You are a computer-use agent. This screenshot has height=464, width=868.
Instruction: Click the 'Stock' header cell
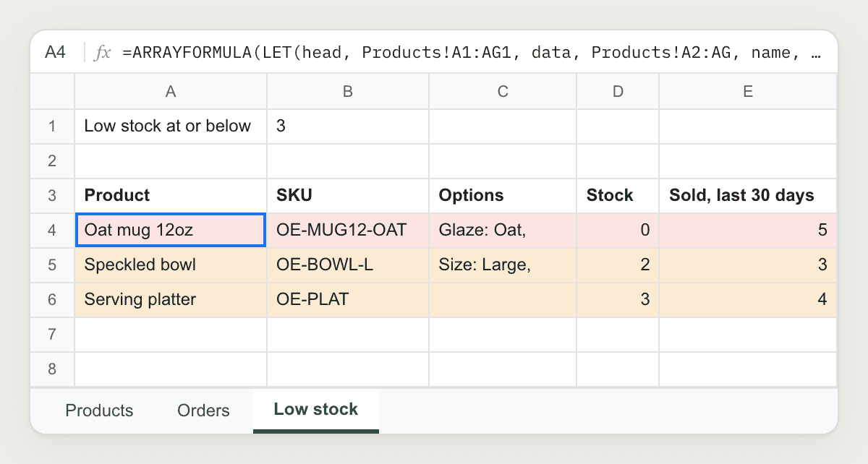pos(618,196)
